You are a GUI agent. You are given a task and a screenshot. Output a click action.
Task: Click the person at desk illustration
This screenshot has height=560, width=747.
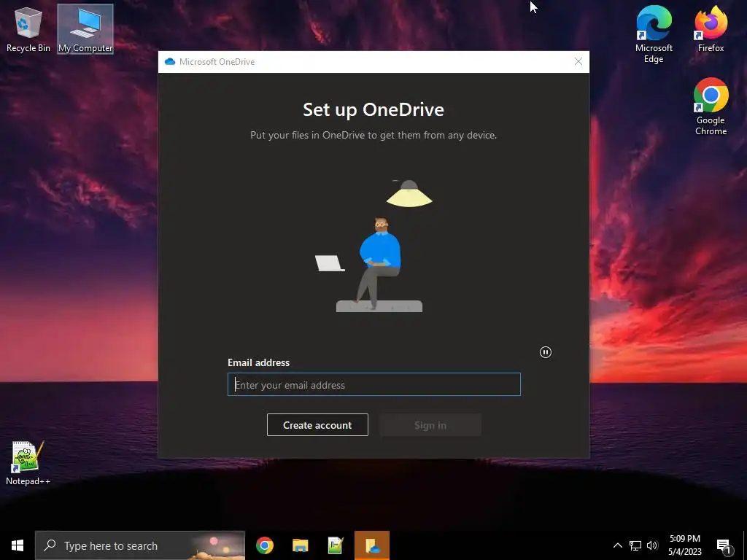[x=374, y=246]
